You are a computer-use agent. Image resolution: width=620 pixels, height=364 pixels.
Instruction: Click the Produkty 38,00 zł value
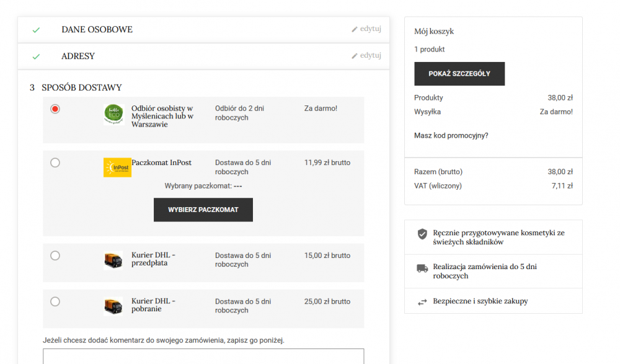(x=560, y=98)
